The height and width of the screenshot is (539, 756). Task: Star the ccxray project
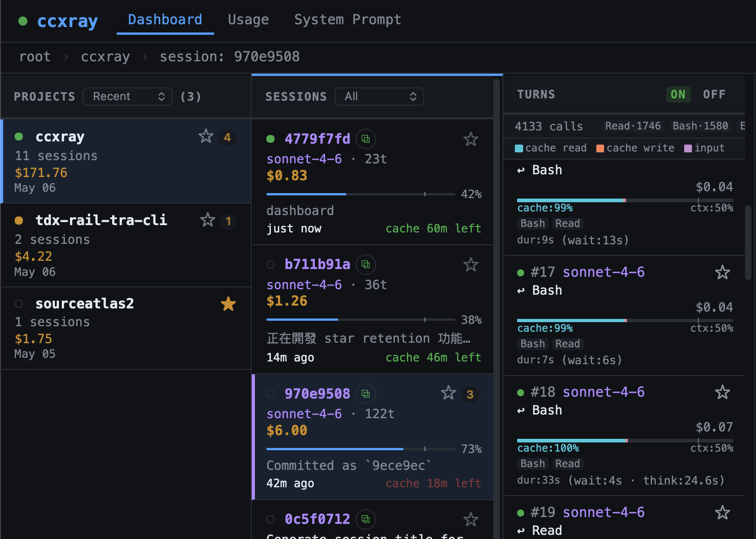click(x=206, y=136)
